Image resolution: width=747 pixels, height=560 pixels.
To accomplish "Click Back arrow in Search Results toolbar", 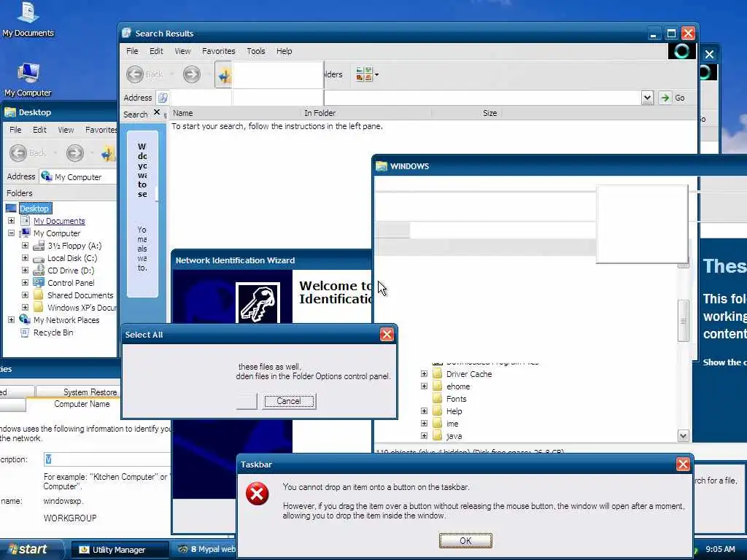I will 135,74.
